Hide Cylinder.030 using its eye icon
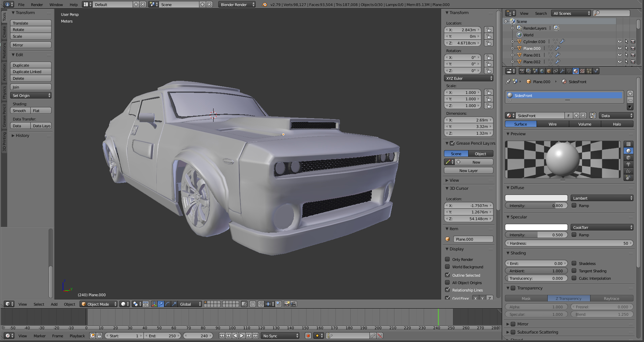 pyautogui.click(x=619, y=41)
